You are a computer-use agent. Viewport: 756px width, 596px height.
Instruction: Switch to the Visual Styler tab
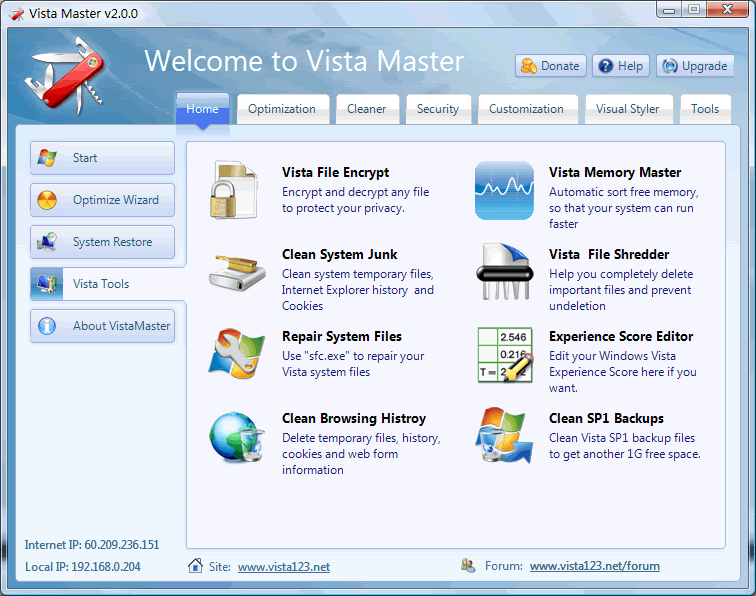click(628, 109)
